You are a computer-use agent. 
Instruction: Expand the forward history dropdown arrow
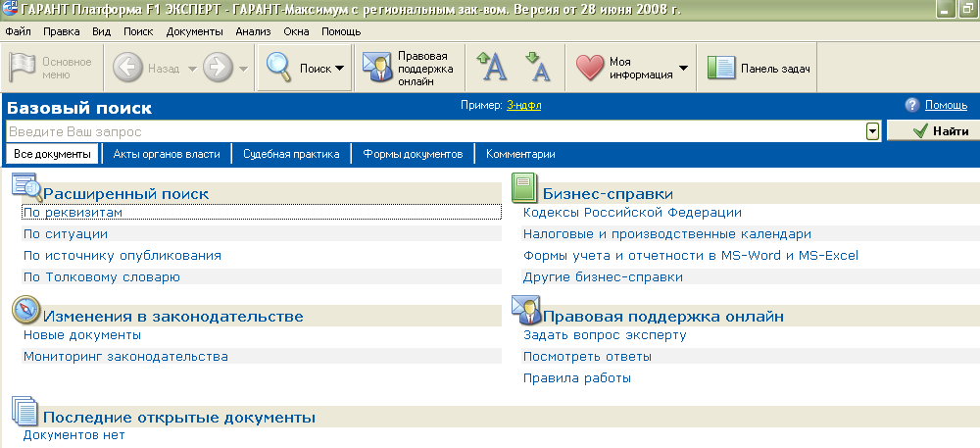(x=243, y=69)
